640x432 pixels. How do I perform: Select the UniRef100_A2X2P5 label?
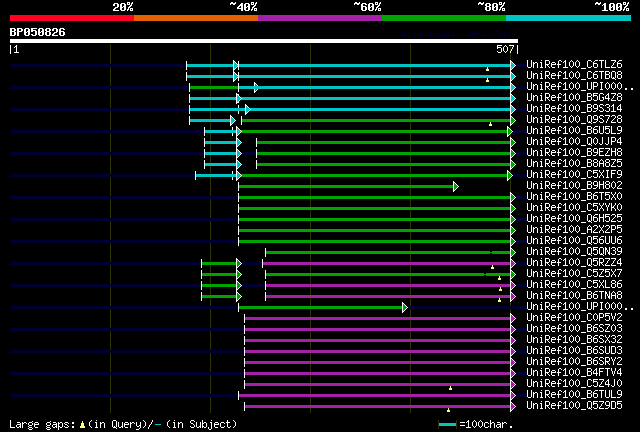(574, 229)
